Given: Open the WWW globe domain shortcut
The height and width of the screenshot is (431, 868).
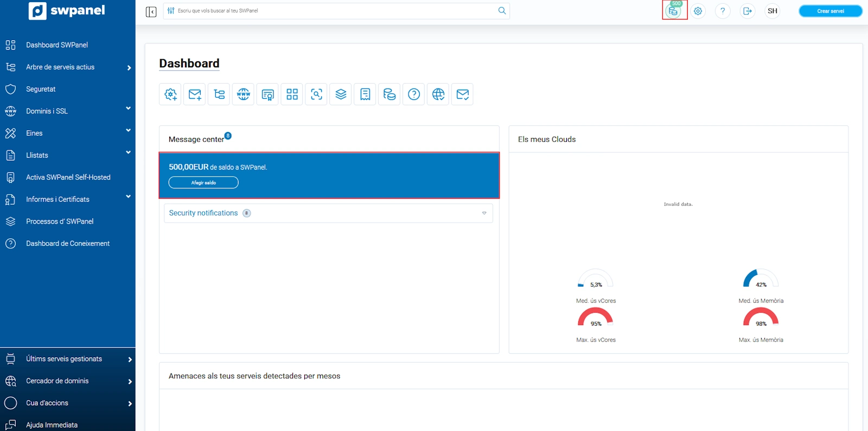Looking at the screenshot, I should 244,94.
